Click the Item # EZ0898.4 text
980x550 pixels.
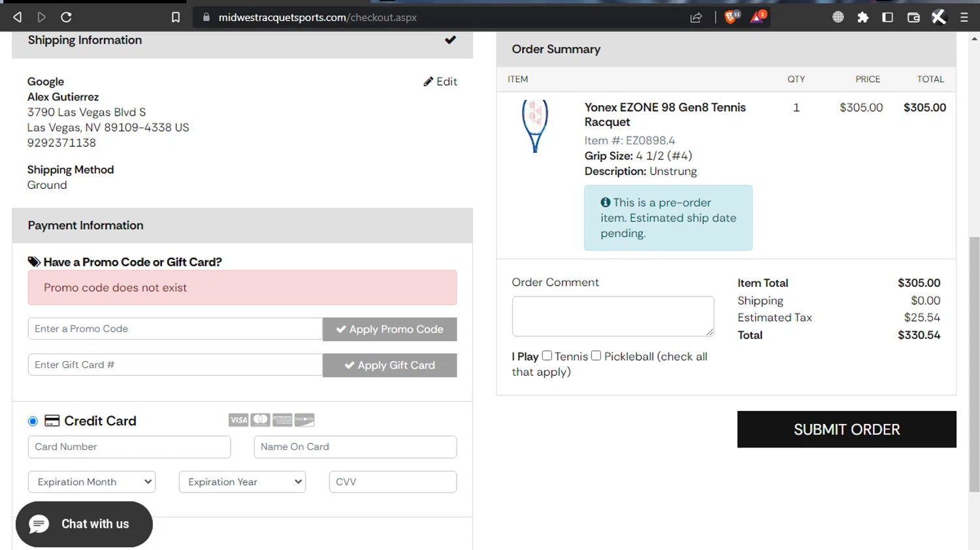pyautogui.click(x=630, y=140)
